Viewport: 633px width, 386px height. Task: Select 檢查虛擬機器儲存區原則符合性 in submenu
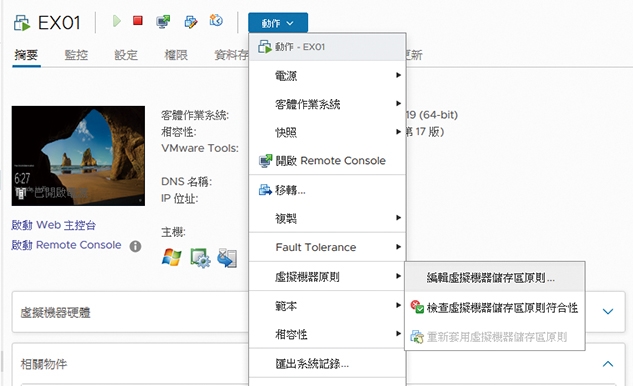(495, 308)
